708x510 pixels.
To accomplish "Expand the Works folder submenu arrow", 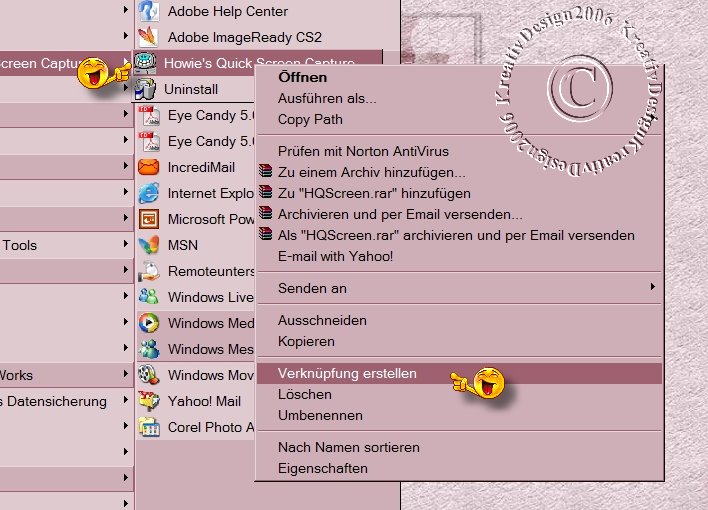I will pyautogui.click(x=126, y=374).
